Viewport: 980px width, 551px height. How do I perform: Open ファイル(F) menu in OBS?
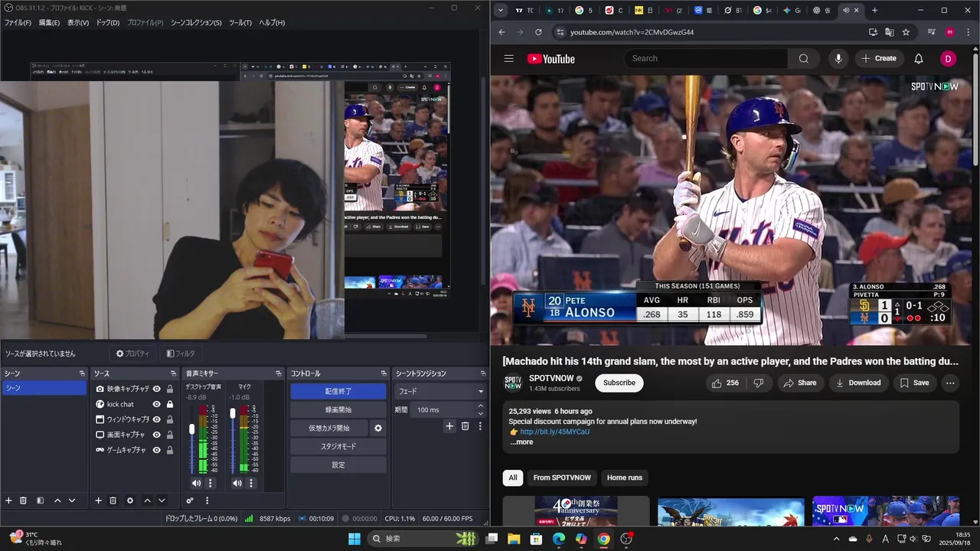pos(18,23)
